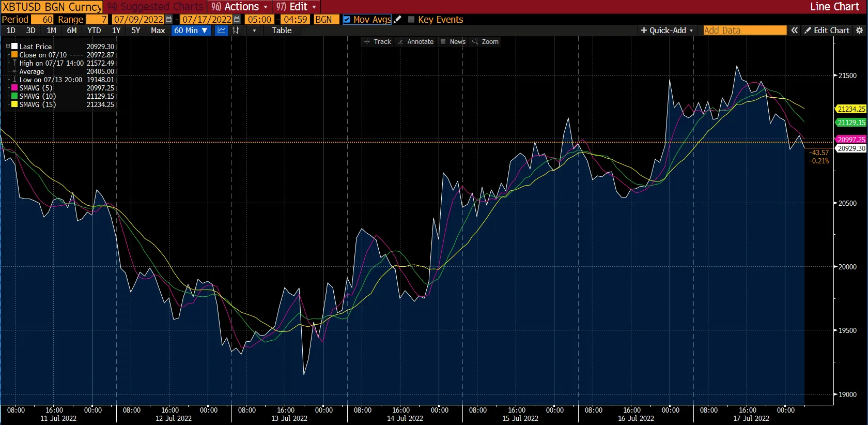Click the 20997.25 magenta price label on axis

[851, 140]
